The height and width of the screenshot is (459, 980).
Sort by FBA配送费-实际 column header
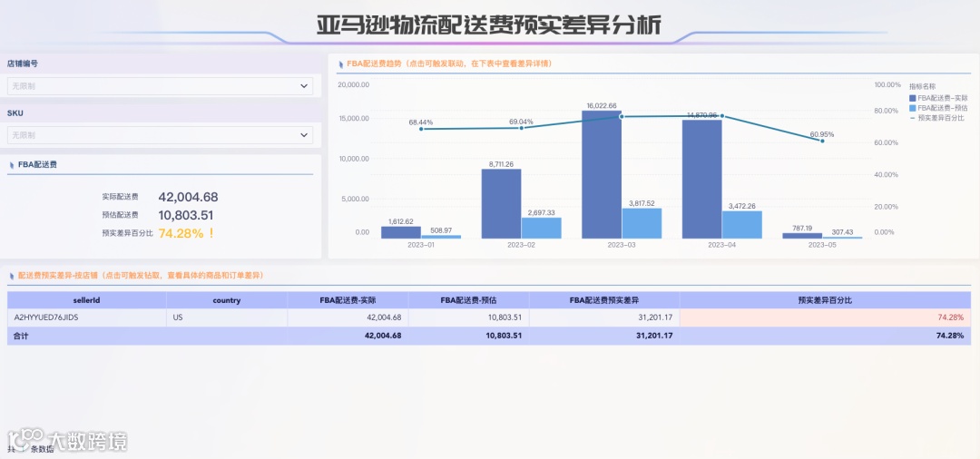pyautogui.click(x=348, y=300)
